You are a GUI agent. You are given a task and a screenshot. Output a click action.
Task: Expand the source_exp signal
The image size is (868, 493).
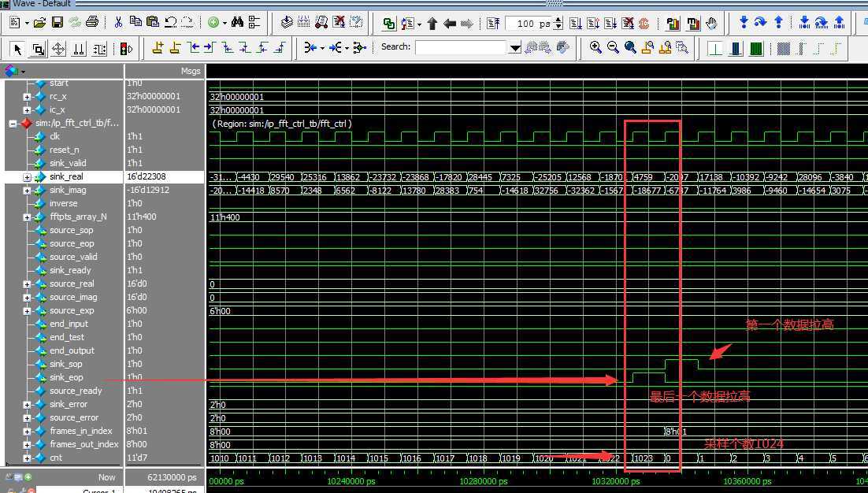[27, 311]
